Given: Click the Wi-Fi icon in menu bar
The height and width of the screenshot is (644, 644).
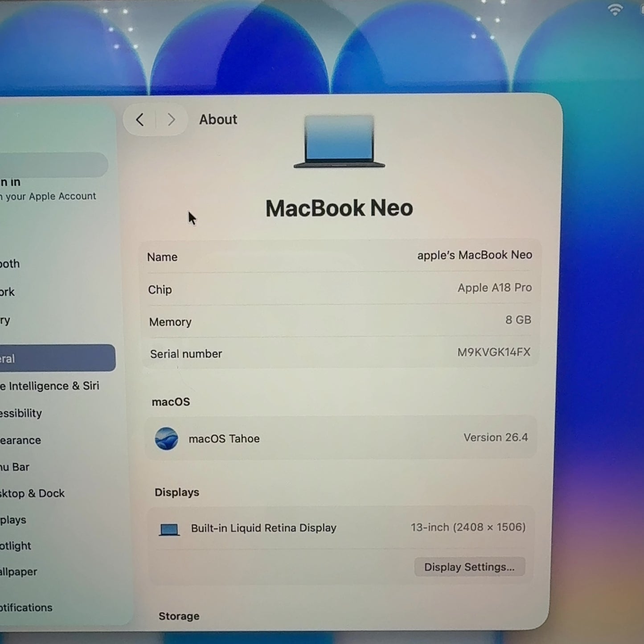Looking at the screenshot, I should click(x=615, y=9).
